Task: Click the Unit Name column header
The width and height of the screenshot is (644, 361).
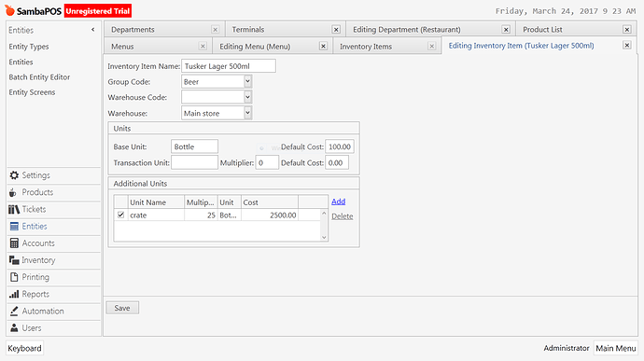Action: tap(156, 202)
